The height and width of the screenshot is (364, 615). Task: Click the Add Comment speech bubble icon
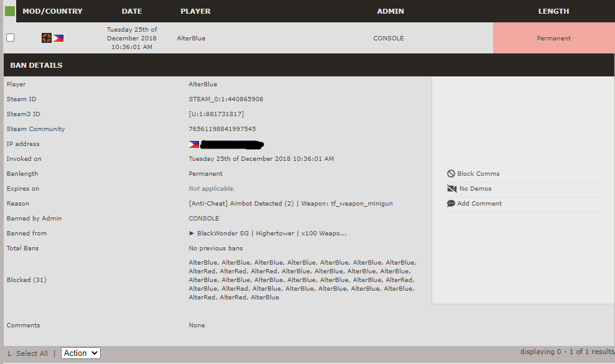coord(451,203)
